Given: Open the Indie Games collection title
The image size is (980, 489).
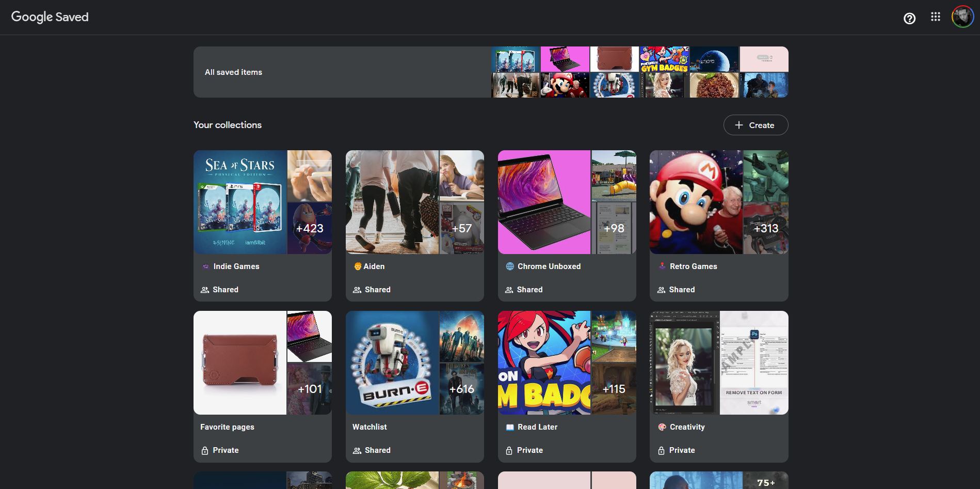Looking at the screenshot, I should tap(236, 266).
